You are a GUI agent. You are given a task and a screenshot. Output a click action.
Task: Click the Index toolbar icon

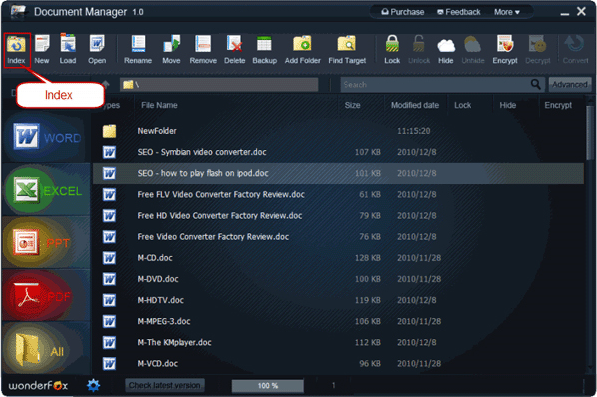(x=16, y=45)
